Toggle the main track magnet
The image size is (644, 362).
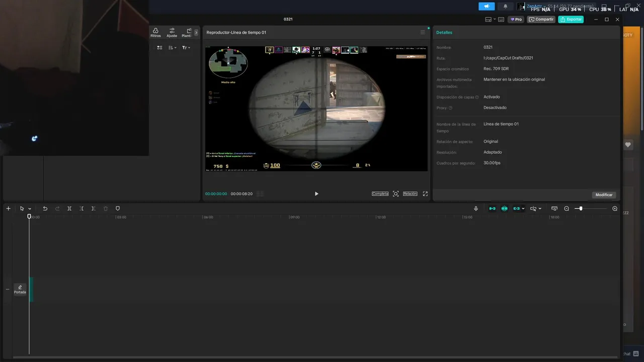click(492, 208)
